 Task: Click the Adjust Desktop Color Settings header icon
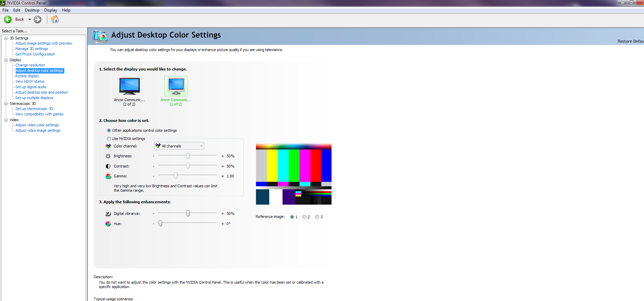tap(100, 36)
